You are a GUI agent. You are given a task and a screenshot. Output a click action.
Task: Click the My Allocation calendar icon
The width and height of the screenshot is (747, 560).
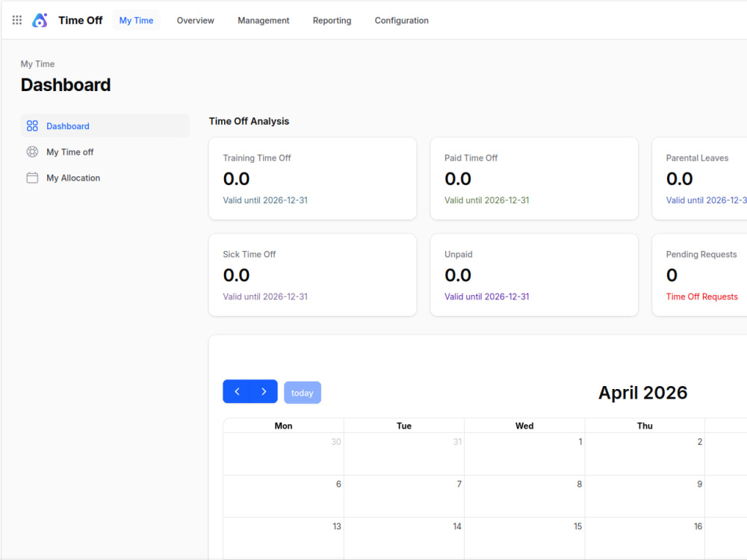click(32, 178)
